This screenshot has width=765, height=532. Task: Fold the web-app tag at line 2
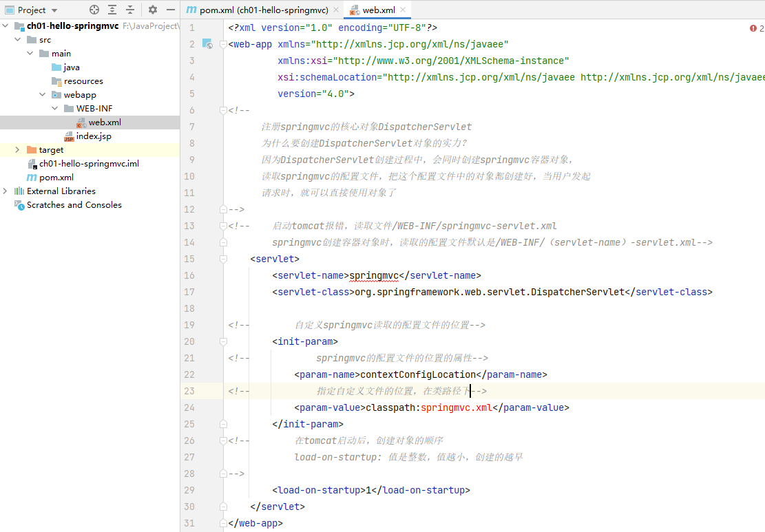[x=223, y=44]
